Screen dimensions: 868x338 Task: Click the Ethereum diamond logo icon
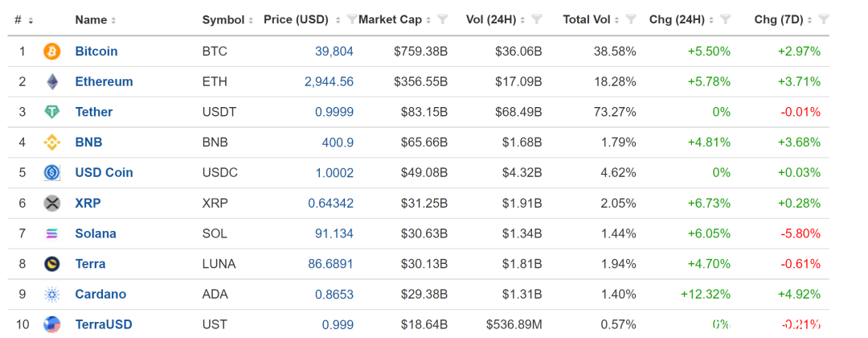(52, 82)
